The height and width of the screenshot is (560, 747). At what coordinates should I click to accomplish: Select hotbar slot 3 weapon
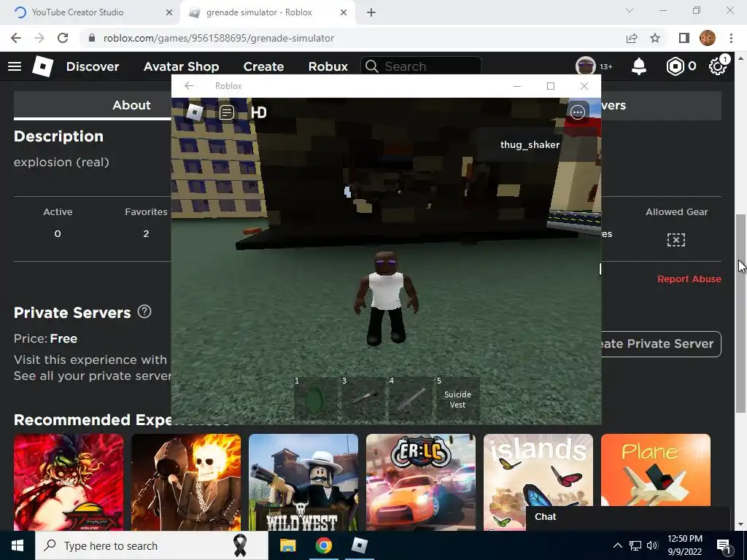363,399
